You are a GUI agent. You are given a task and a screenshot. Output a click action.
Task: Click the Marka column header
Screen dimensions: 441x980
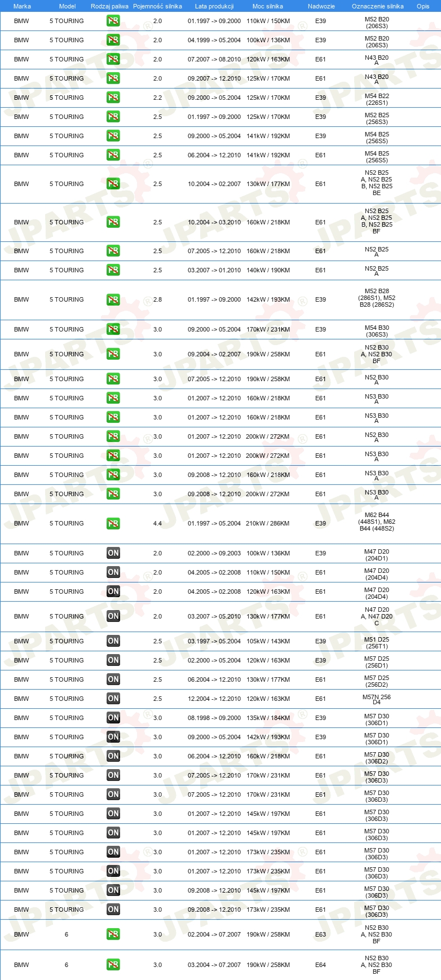click(x=22, y=6)
